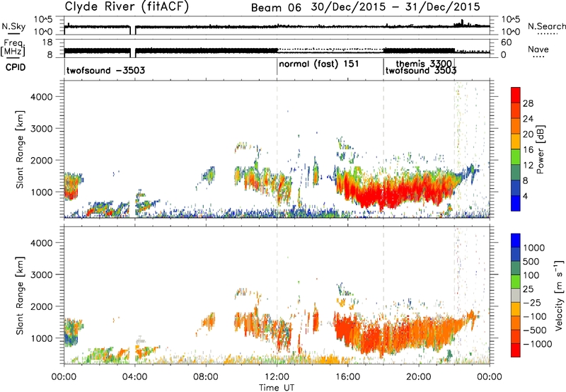566x392 pixels.
Task: Click the '08:00' time axis tick label
Action: pos(205,377)
